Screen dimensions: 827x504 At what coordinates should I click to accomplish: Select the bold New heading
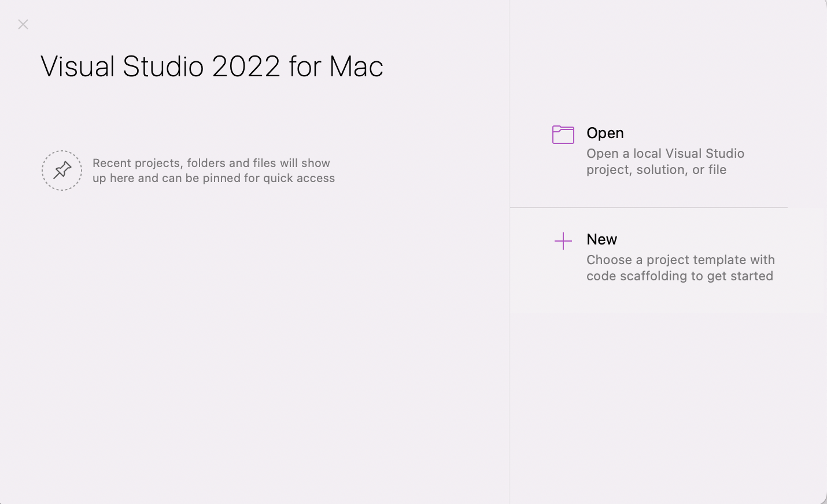(601, 239)
